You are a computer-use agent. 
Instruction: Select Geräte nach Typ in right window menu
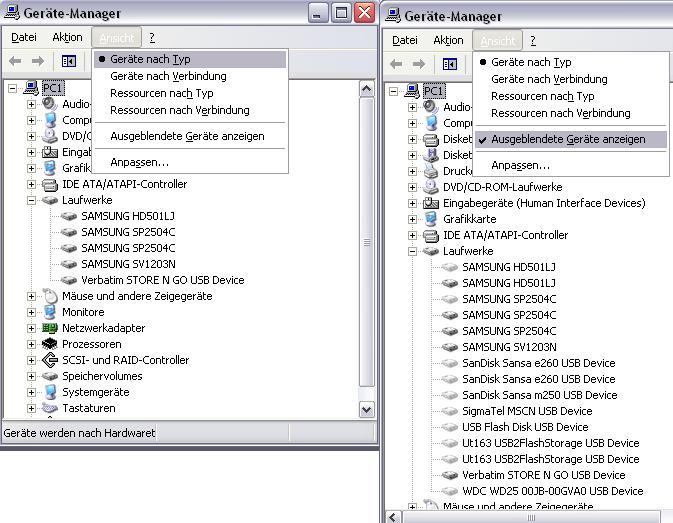pyautogui.click(x=571, y=62)
